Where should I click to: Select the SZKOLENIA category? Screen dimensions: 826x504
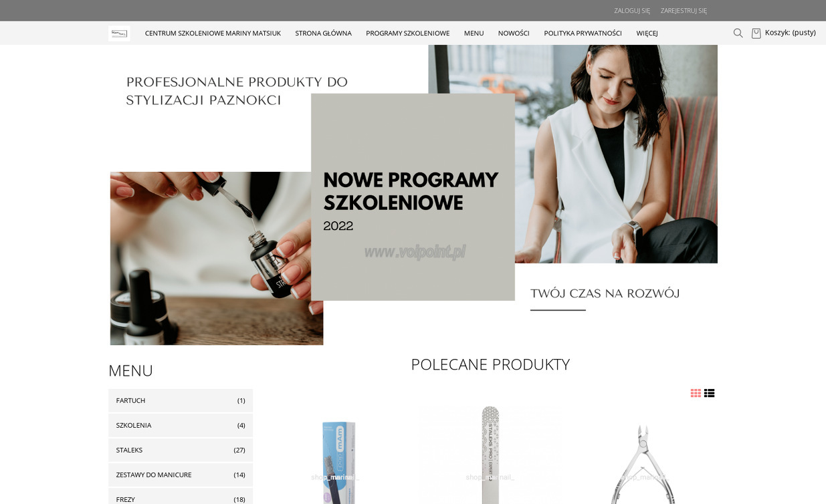click(x=181, y=425)
